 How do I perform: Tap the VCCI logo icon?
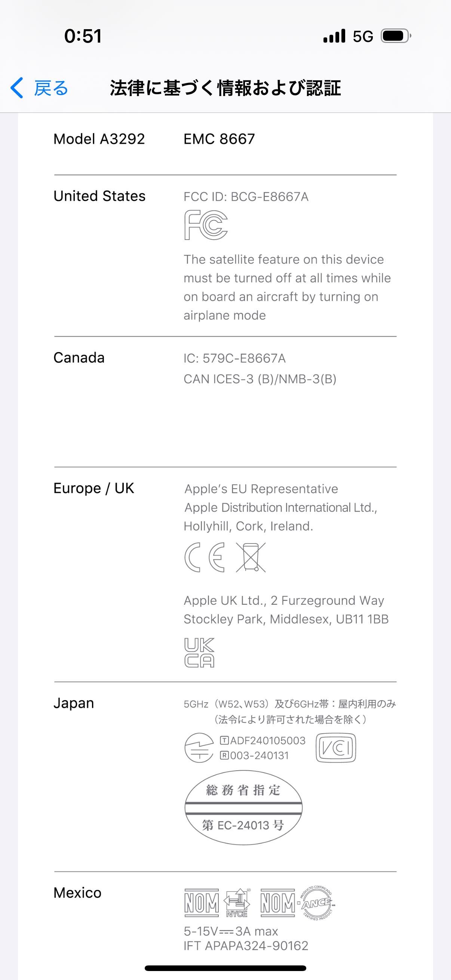point(336,748)
